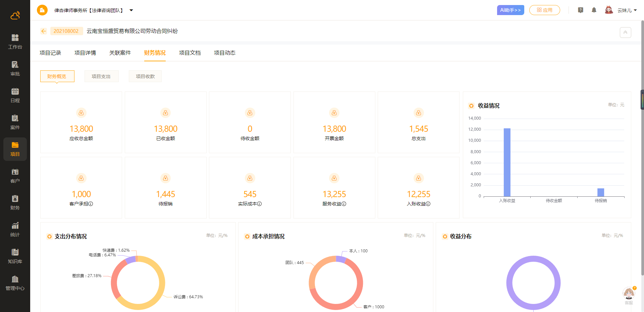Screen dimensions: 644x312
Task: Click info icon next to 客户承担
Action: click(x=91, y=204)
